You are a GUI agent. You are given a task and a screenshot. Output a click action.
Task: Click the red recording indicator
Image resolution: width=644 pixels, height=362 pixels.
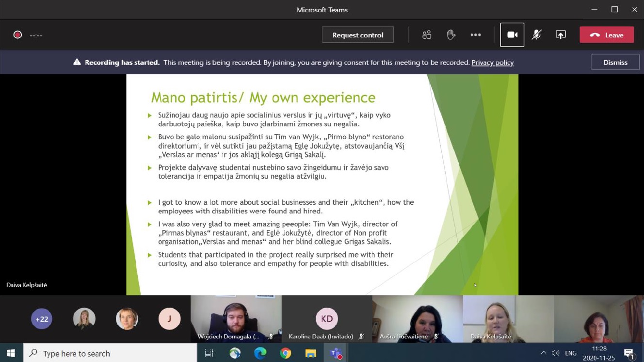(x=17, y=35)
